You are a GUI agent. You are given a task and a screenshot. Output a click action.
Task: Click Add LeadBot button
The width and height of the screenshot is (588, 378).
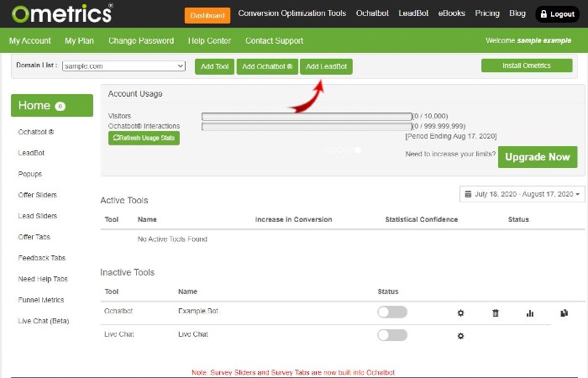coord(326,66)
